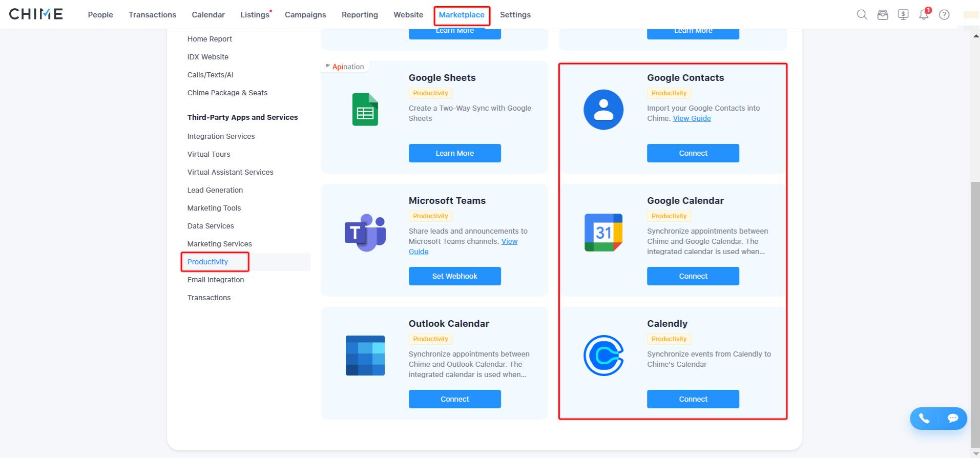Image resolution: width=980 pixels, height=458 pixels.
Task: Click the Chime logo
Action: (x=36, y=14)
